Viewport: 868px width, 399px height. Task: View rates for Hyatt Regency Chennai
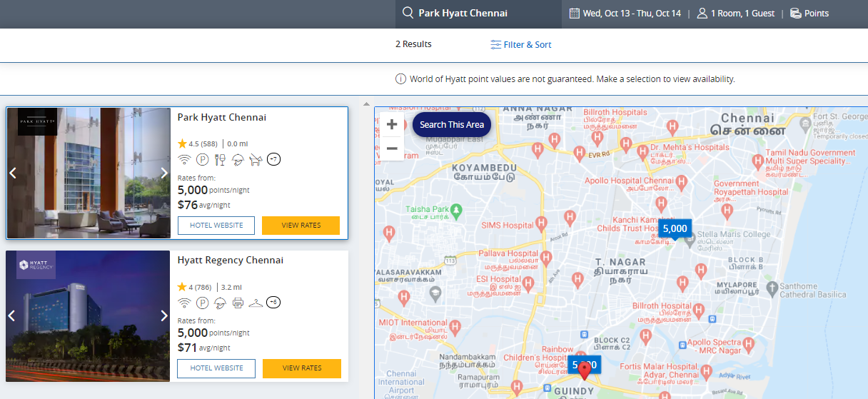coord(301,368)
